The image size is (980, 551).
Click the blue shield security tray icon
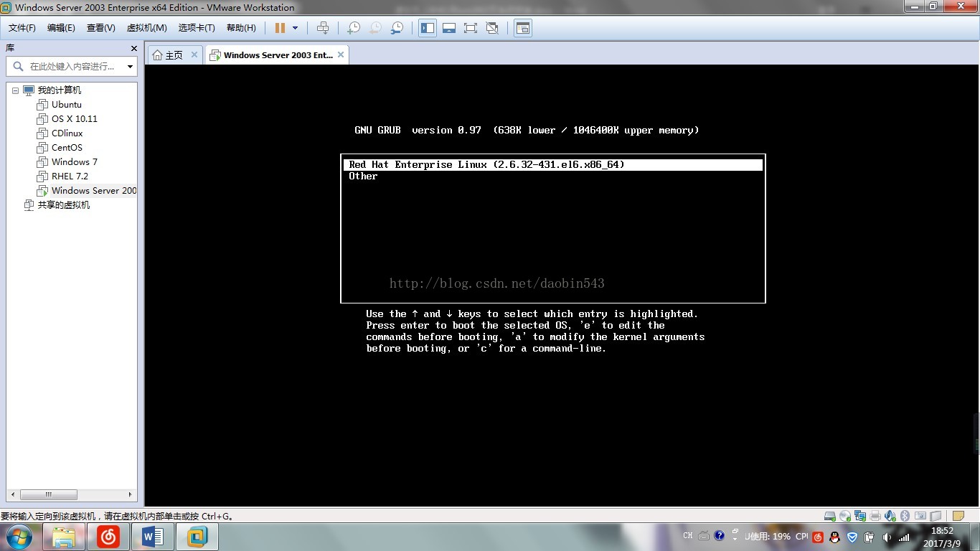[852, 537]
